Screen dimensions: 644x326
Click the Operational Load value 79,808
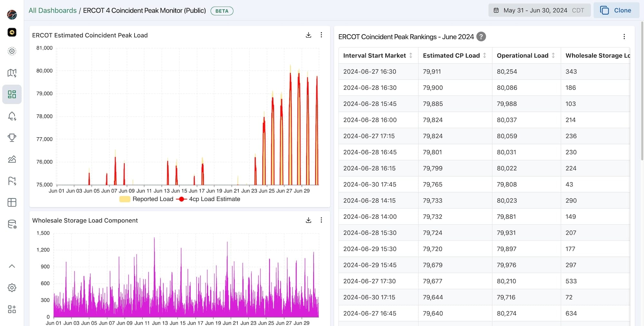pyautogui.click(x=507, y=184)
